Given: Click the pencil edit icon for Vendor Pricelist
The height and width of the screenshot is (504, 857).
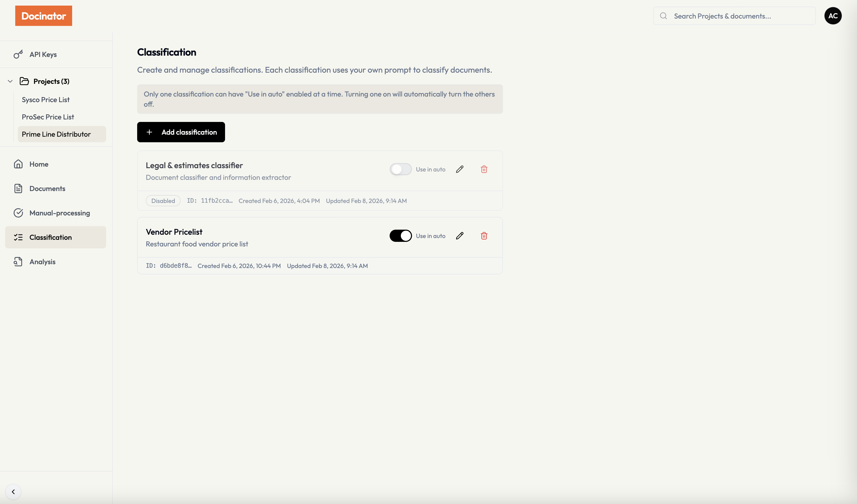Looking at the screenshot, I should 459,236.
